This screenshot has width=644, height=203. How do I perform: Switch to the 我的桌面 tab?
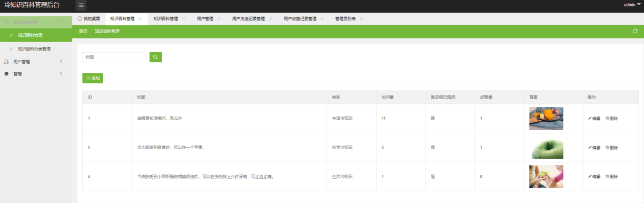click(x=88, y=19)
